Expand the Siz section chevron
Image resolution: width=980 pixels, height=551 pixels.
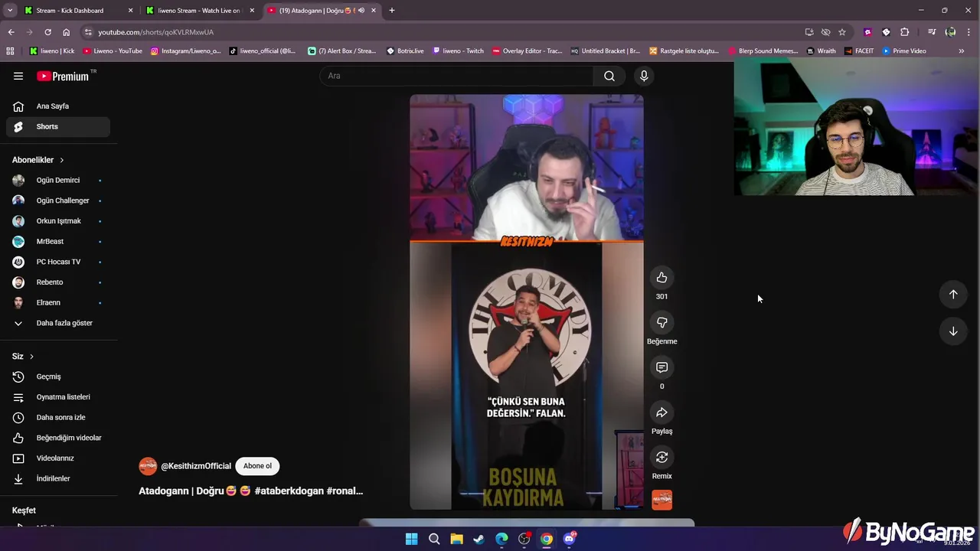point(31,357)
